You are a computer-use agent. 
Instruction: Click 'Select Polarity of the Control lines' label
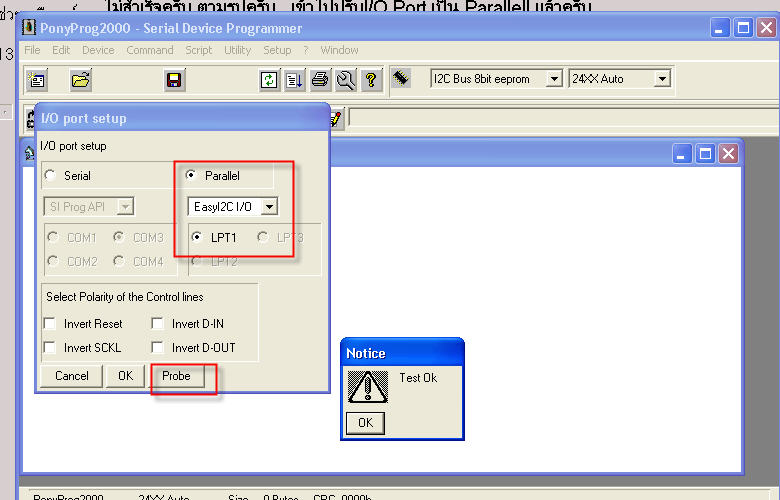click(x=125, y=297)
